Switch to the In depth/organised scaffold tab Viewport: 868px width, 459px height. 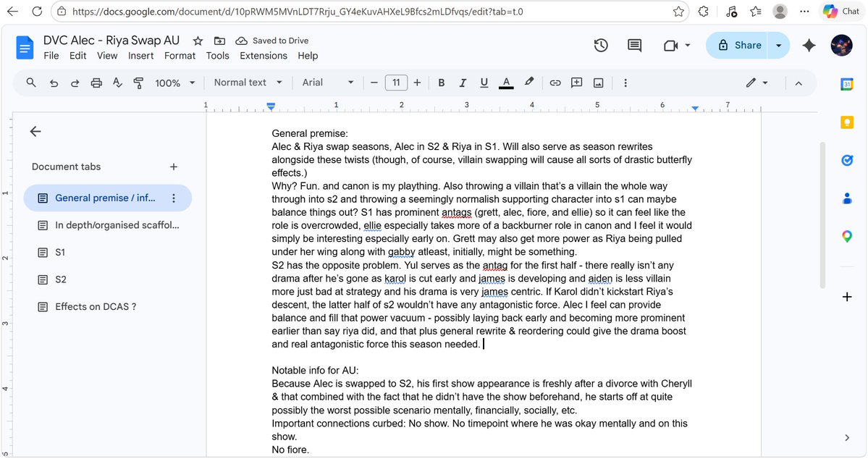pyautogui.click(x=108, y=225)
